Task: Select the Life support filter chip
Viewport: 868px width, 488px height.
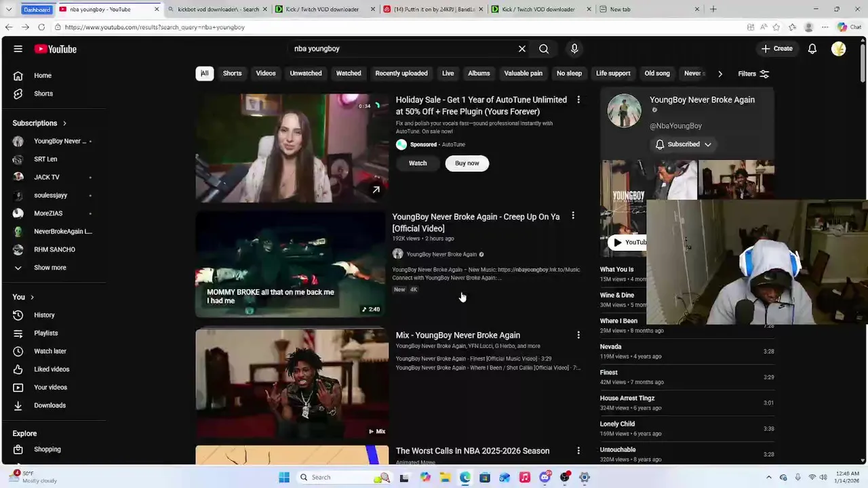Action: [x=613, y=73]
